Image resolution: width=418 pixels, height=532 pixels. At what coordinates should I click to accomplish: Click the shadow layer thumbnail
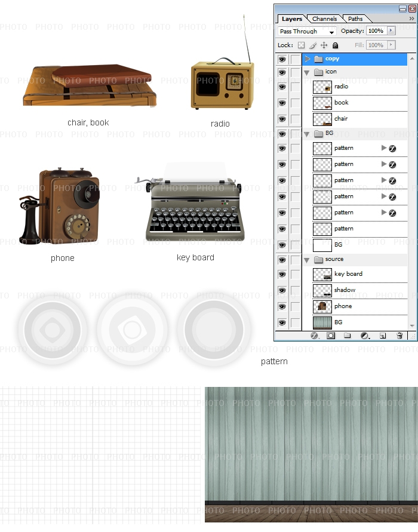322,290
